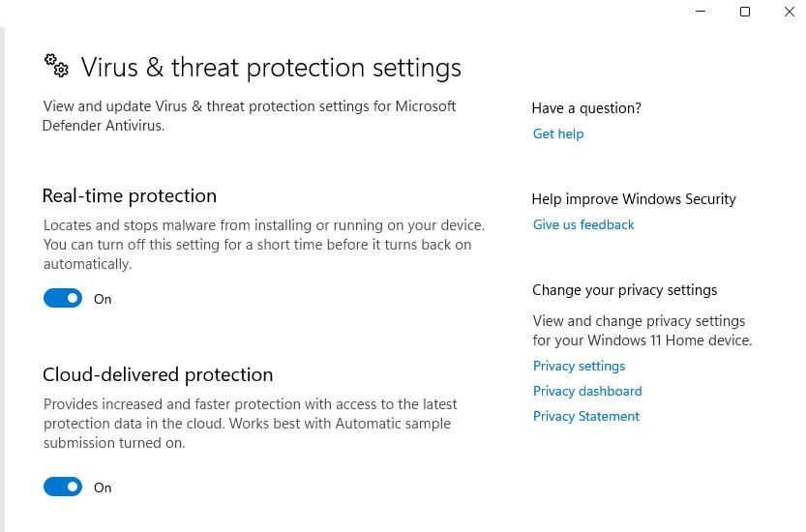Click the gears icon beside the page title

56,66
